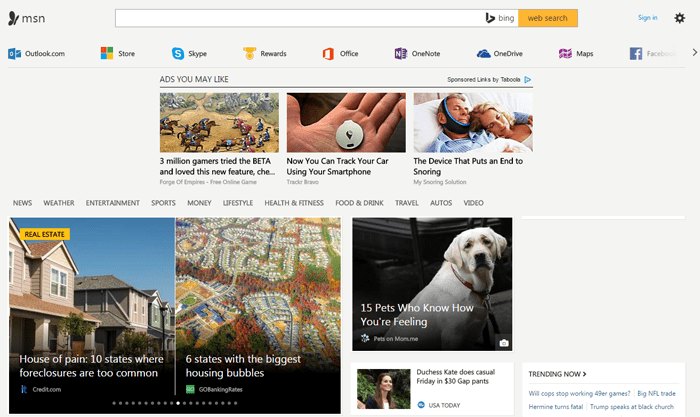Open the Duchess Kate article thumbnail

(380, 390)
